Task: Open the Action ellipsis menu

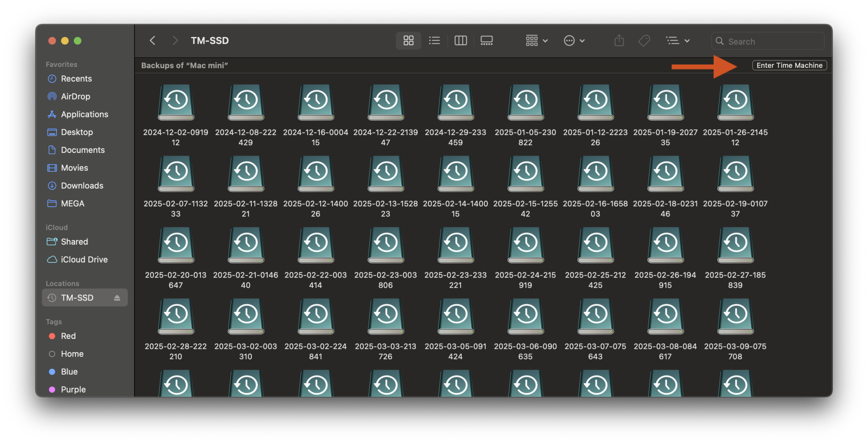Action: point(574,41)
